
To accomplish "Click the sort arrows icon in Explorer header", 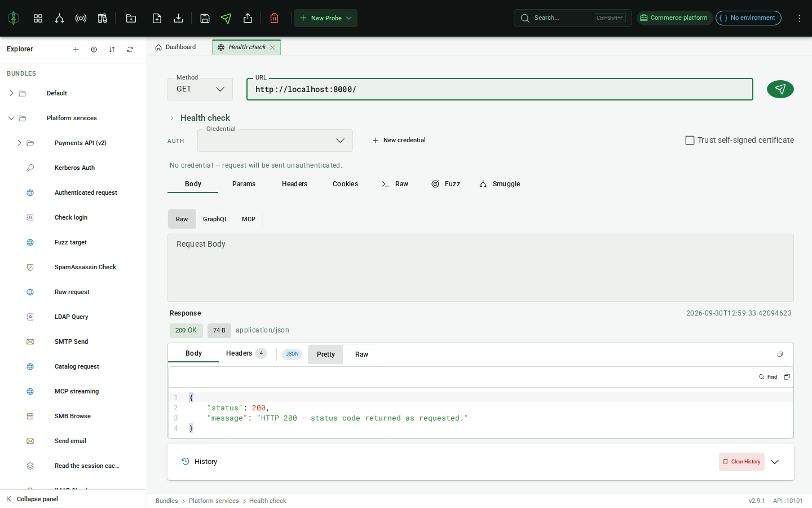I will pos(112,49).
